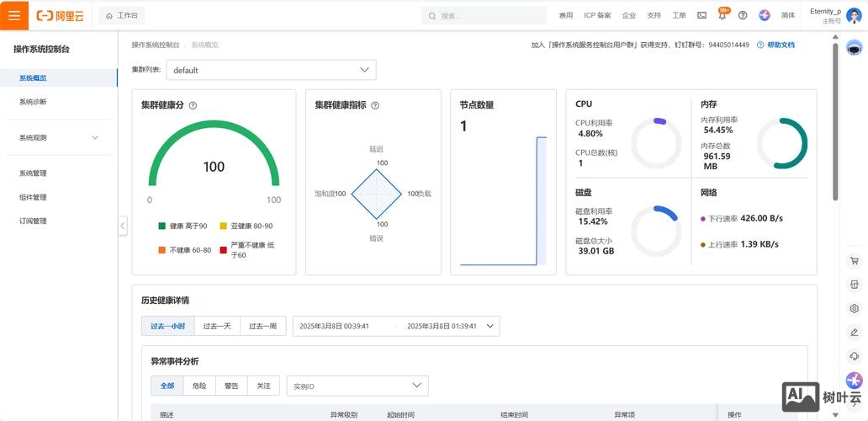Click the page vertical scrollbar thumb
The width and height of the screenshot is (868, 421).
click(x=835, y=122)
